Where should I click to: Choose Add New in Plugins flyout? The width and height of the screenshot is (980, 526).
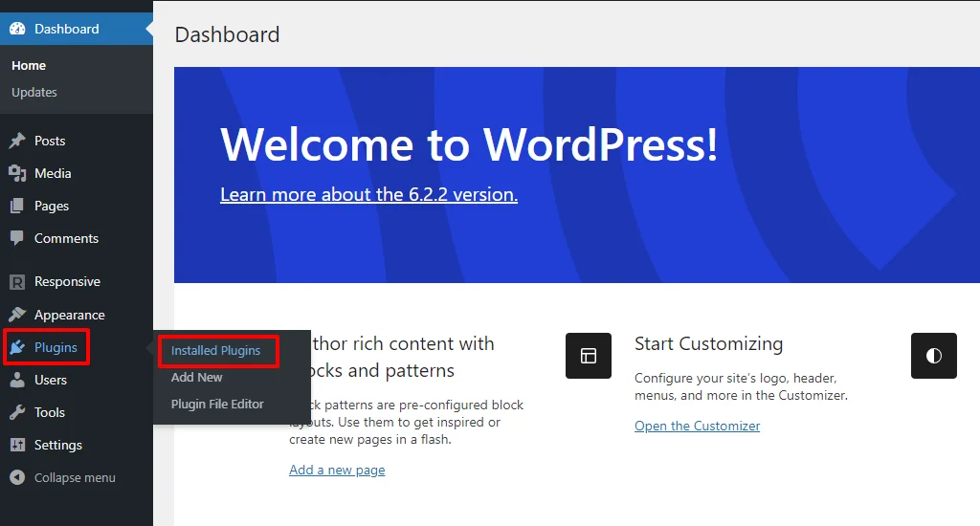point(197,378)
